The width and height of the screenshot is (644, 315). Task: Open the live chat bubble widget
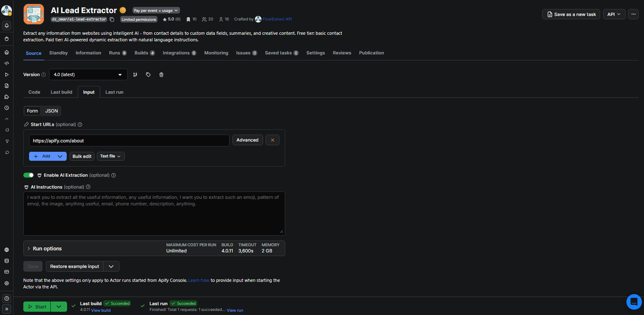[634, 302]
